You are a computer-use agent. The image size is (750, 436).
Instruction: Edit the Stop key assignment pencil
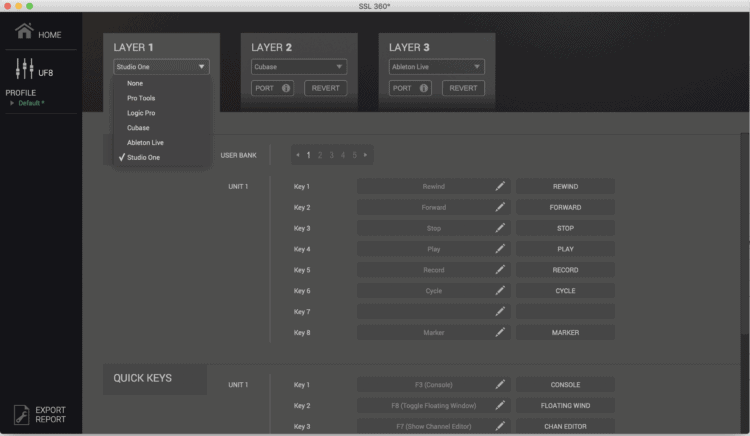[500, 228]
